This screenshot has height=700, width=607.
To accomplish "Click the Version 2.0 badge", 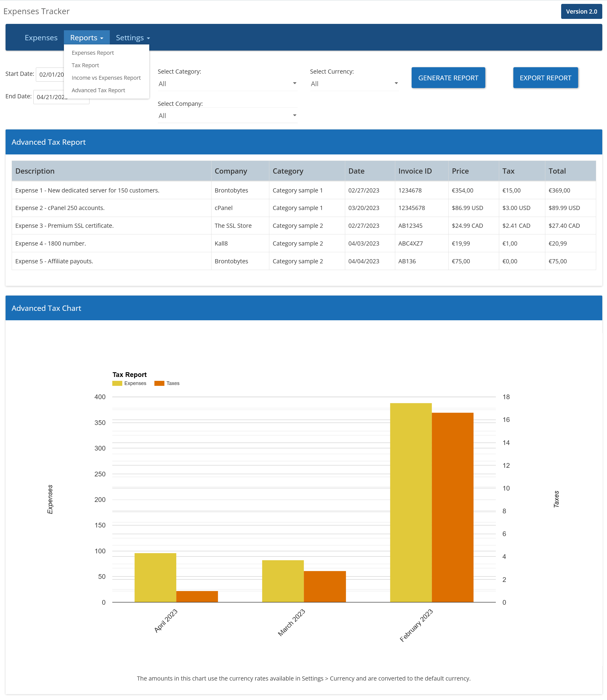I will point(581,11).
